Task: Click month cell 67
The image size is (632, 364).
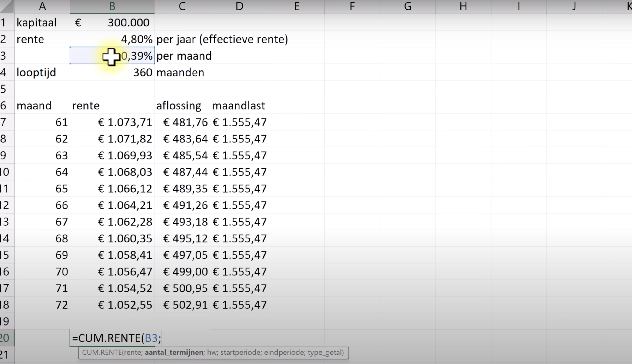Action: (42, 222)
